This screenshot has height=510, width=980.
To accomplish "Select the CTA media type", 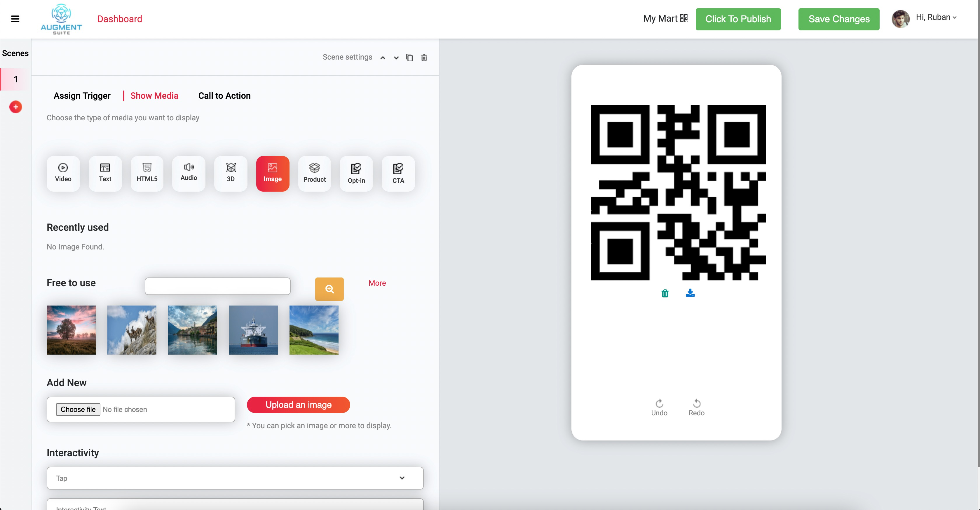I will coord(398,173).
